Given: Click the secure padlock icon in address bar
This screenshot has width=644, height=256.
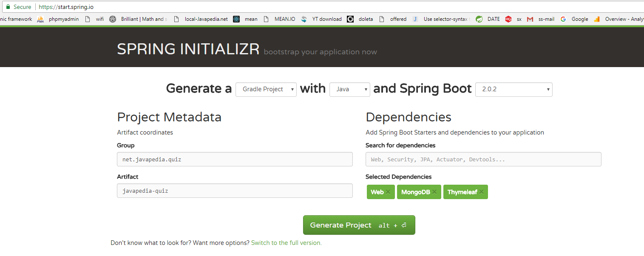Looking at the screenshot, I should pos(8,7).
